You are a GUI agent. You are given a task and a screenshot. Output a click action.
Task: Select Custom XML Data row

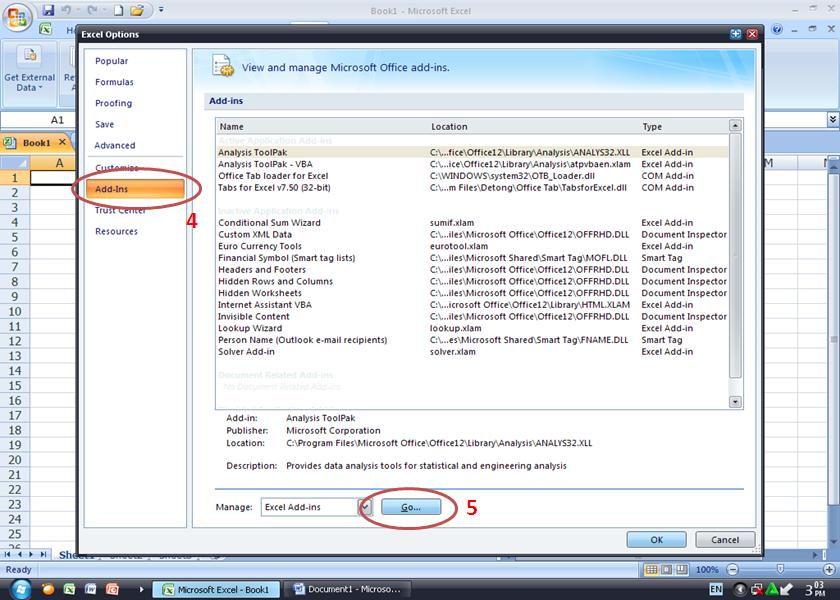click(x=472, y=234)
